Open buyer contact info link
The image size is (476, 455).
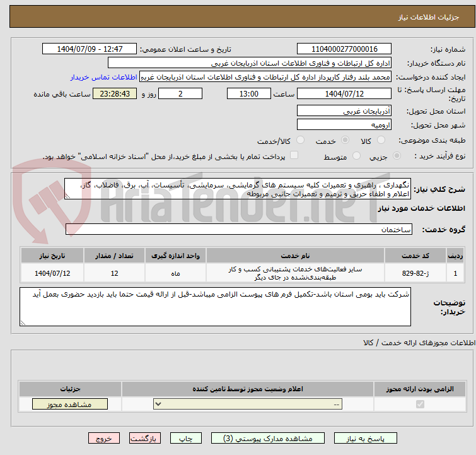click(x=104, y=77)
